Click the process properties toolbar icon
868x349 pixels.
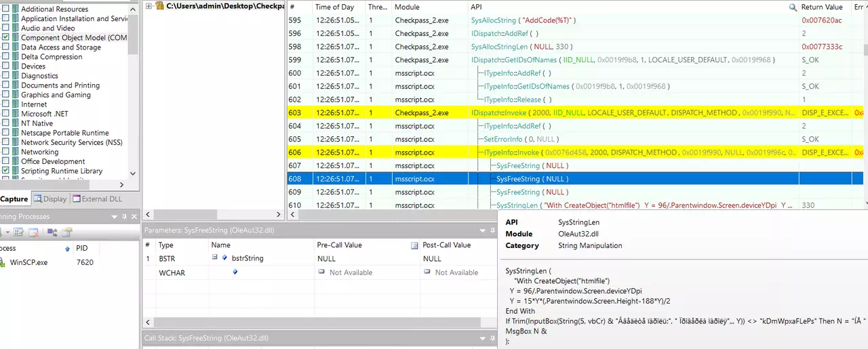click(x=19, y=232)
